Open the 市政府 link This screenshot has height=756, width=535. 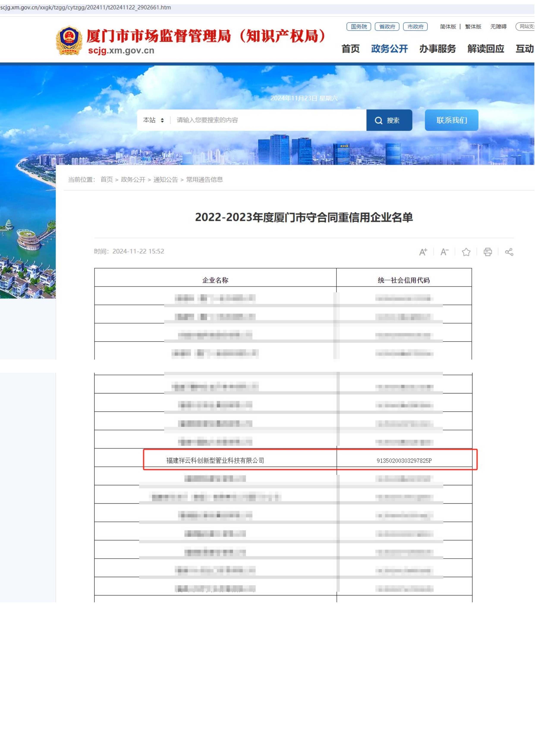pyautogui.click(x=415, y=27)
